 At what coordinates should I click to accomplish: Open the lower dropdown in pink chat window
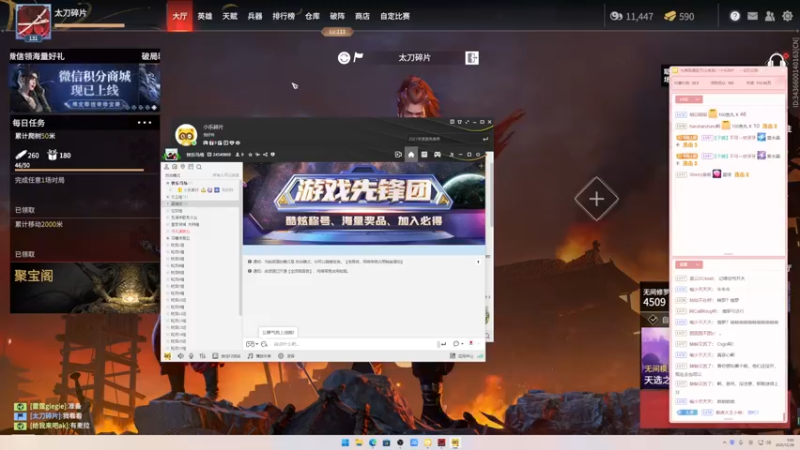tap(688, 264)
